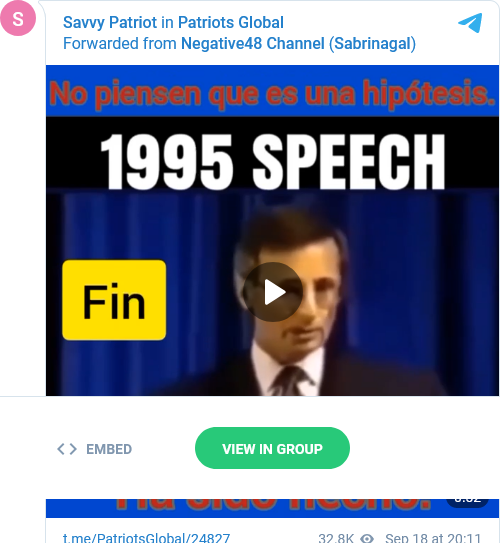Click the red Spanish subtitle caption
Screen dimensions: 500x543
tap(273, 94)
